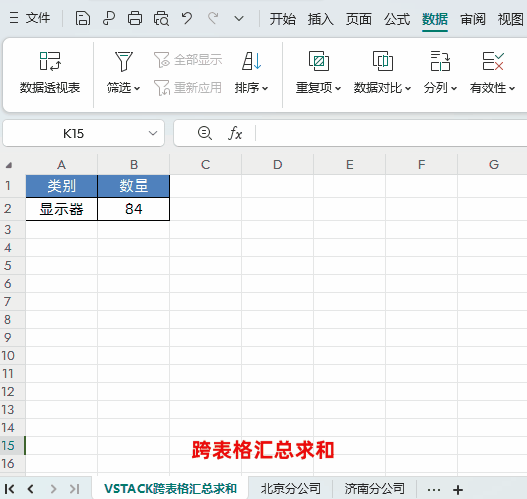Image resolution: width=527 pixels, height=499 pixels.
Task: Expand the 分列 dropdown arrow
Action: point(454,88)
